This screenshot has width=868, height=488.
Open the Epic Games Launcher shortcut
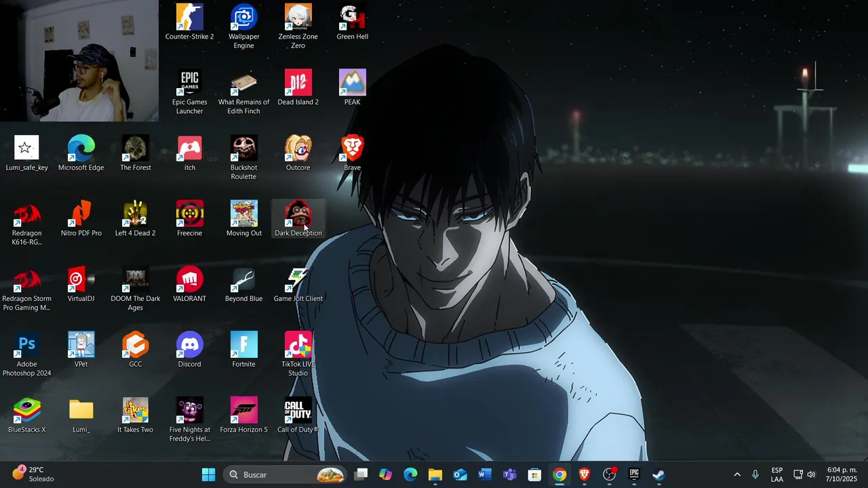pos(189,92)
